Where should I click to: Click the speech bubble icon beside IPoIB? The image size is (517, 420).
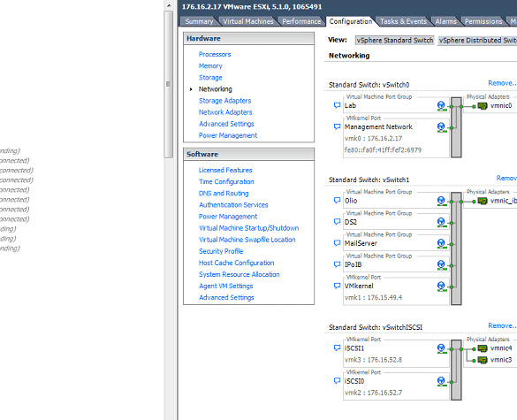(x=337, y=264)
